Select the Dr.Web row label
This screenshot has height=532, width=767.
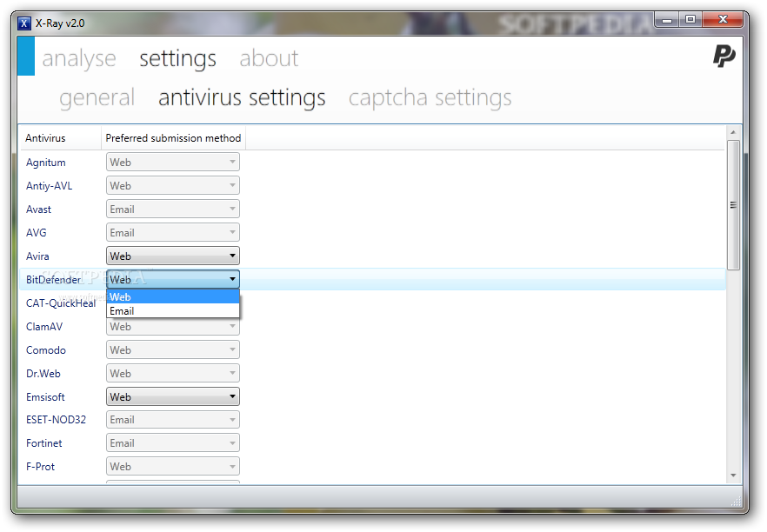[43, 374]
